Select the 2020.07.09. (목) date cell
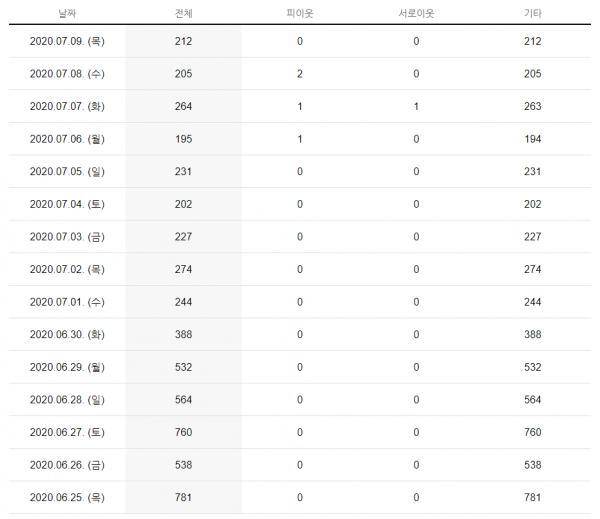Screen dimensions: 600x519 (67, 41)
